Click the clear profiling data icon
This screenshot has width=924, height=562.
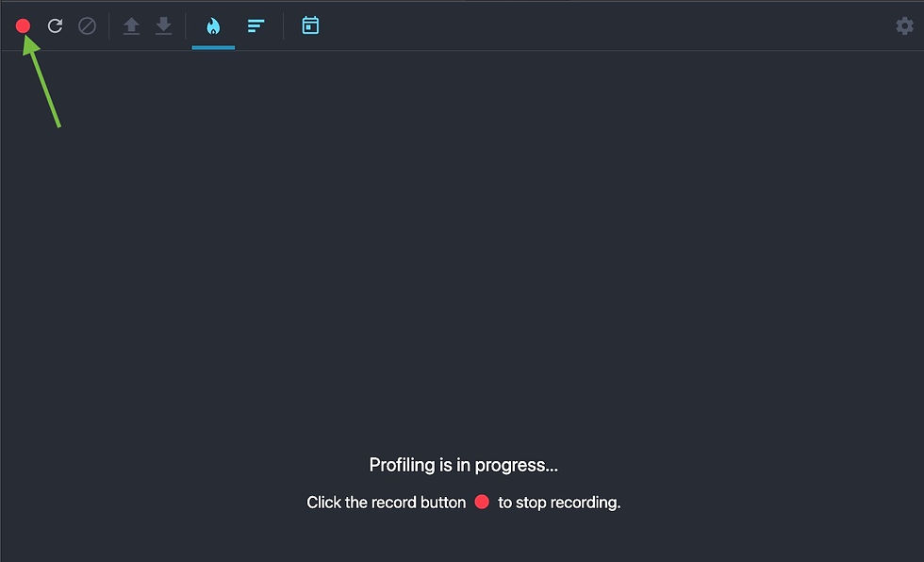(x=87, y=25)
